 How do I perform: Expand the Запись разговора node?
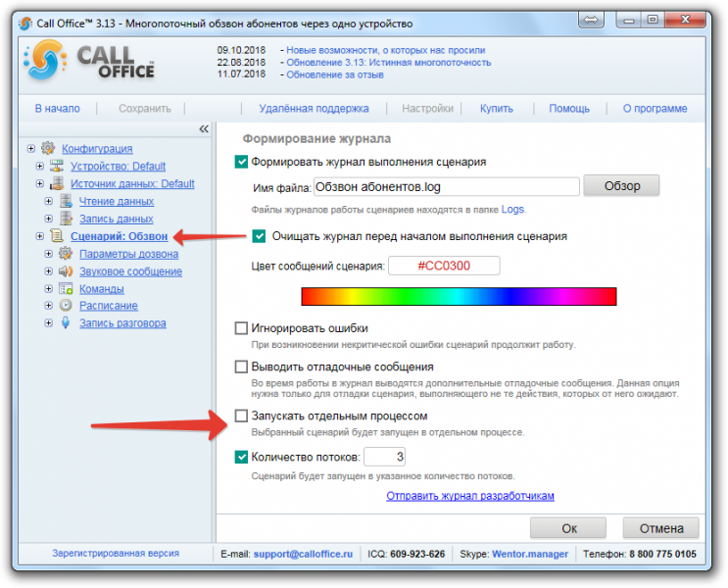48,322
